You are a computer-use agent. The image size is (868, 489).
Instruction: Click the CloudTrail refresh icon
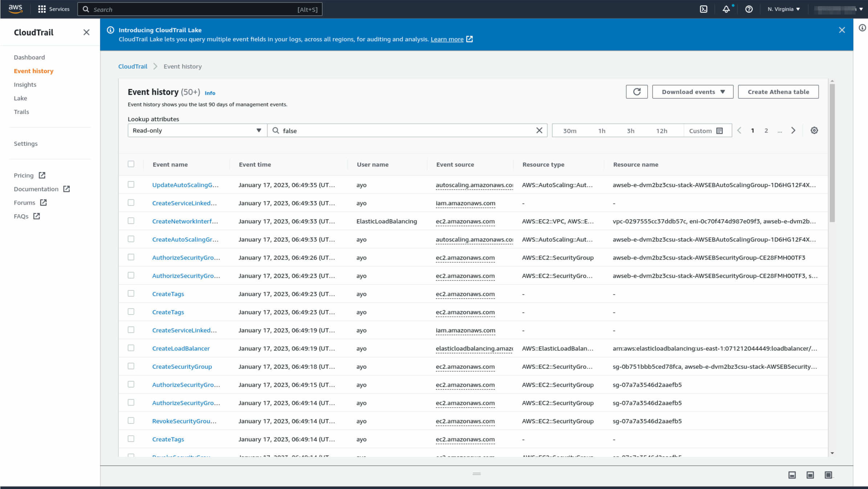[x=637, y=92]
